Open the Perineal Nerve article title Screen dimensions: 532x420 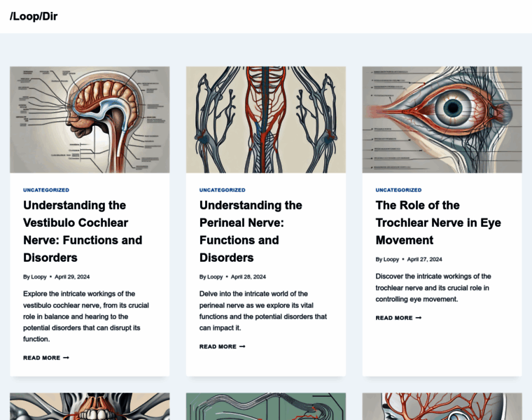[x=251, y=232]
